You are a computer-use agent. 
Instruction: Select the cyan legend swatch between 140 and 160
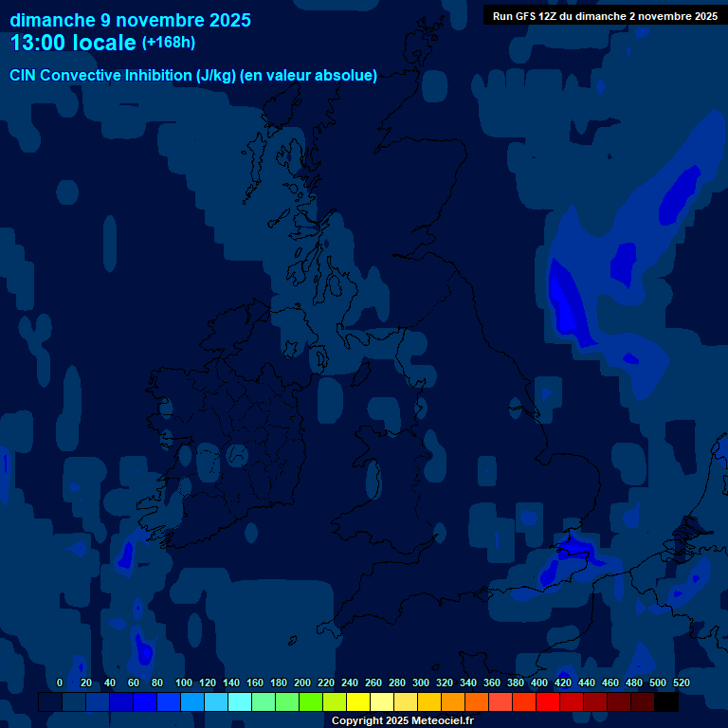240,702
